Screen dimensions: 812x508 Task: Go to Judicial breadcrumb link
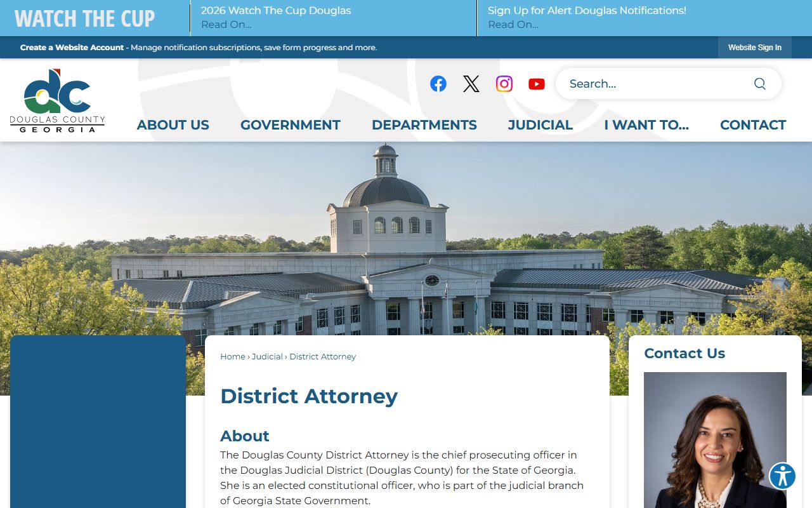[267, 357]
